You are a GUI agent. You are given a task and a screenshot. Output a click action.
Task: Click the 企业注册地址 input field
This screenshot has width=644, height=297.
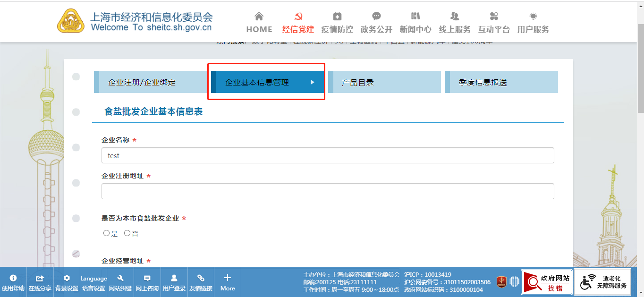(327, 191)
